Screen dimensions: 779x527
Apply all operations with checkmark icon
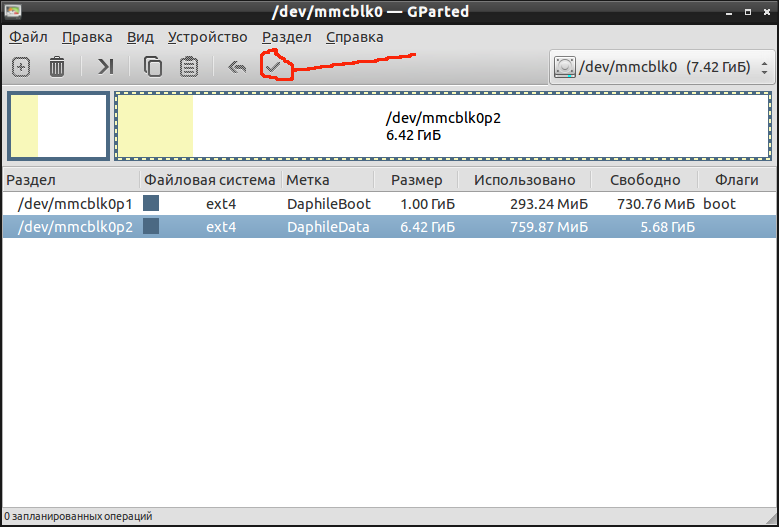pos(273,67)
